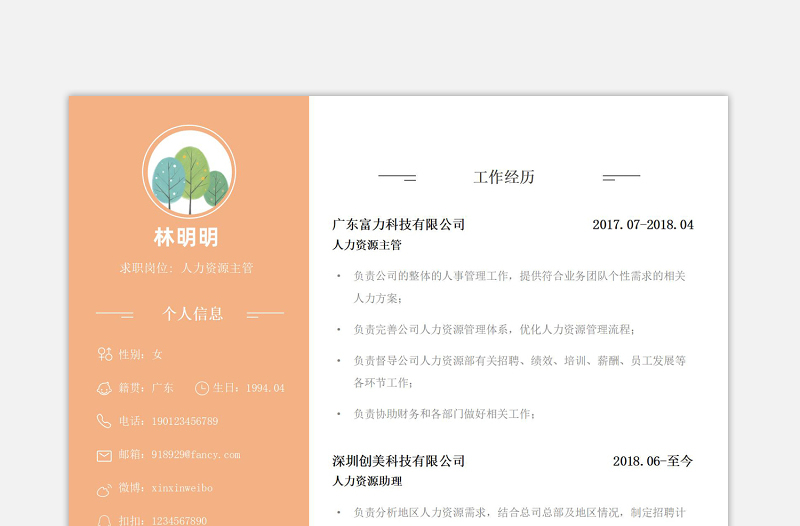Screen dimensions: 800x526
Task: Select the text 籍贯: 广东
Action: click(146, 388)
